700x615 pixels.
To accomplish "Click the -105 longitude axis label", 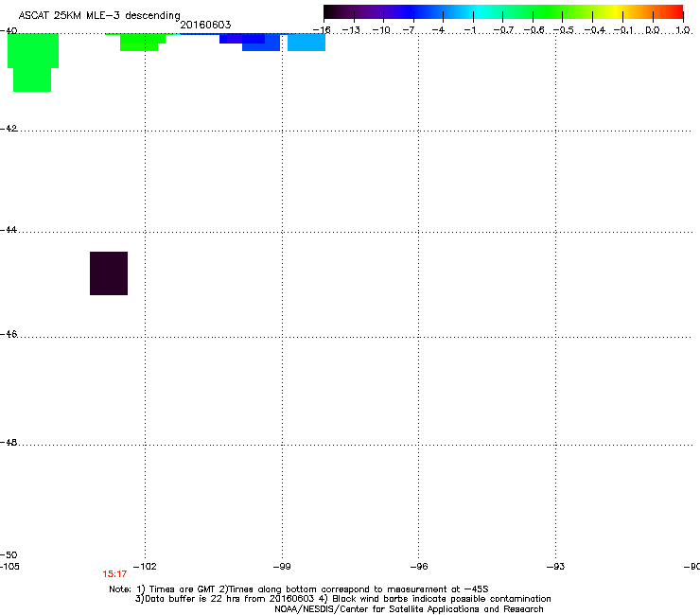I will click(x=9, y=567).
